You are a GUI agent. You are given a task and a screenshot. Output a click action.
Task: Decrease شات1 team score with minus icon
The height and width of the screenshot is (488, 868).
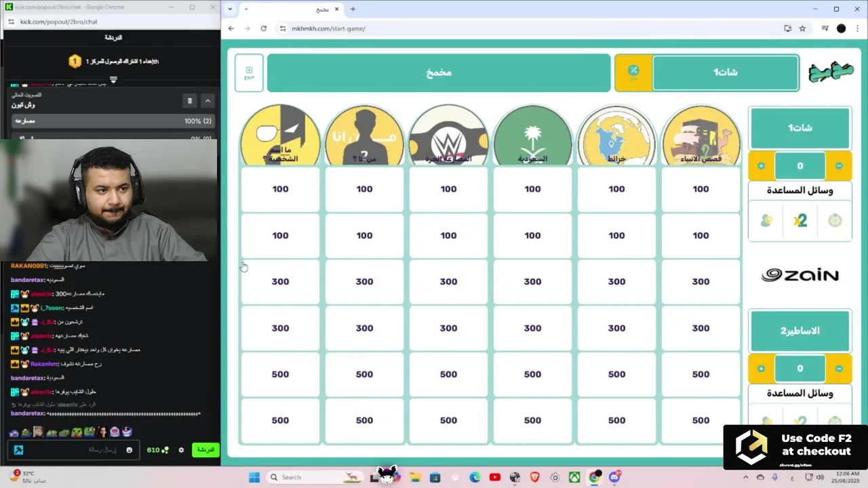[x=839, y=166]
